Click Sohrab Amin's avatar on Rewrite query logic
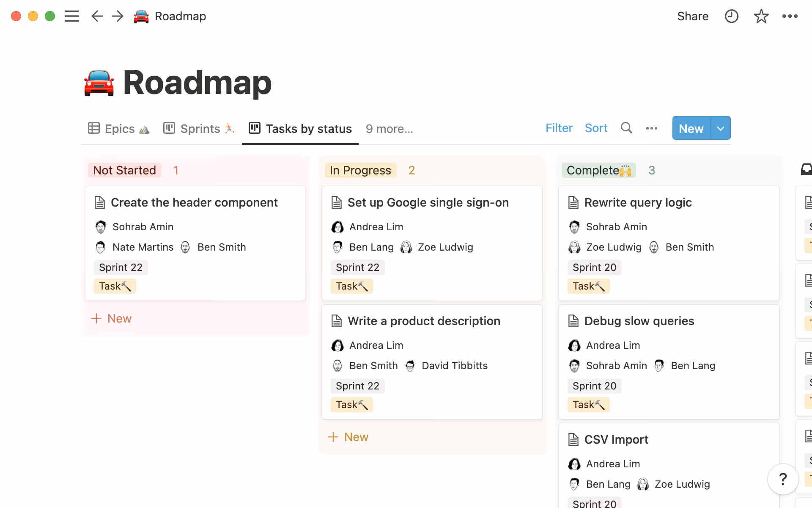The image size is (812, 508). click(574, 226)
